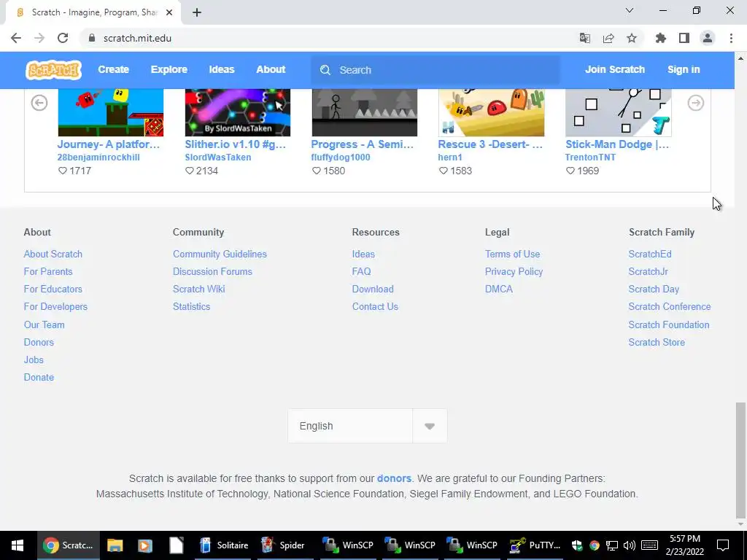The height and width of the screenshot is (560, 747).
Task: Open About in the navigation bar
Action: (x=271, y=69)
